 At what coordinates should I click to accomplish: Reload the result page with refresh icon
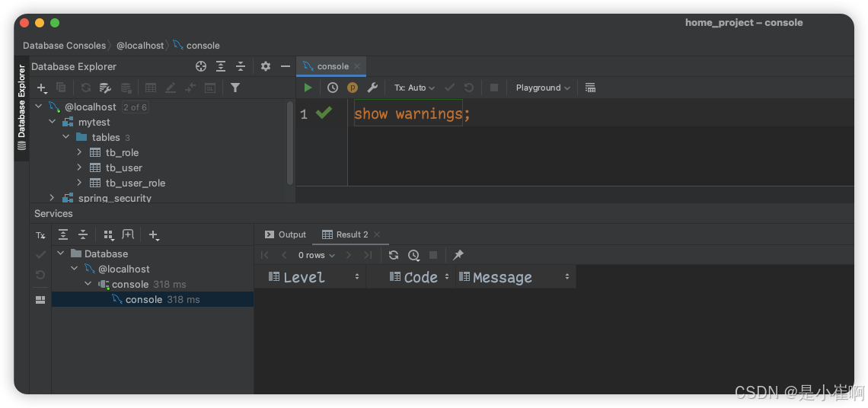pos(394,255)
